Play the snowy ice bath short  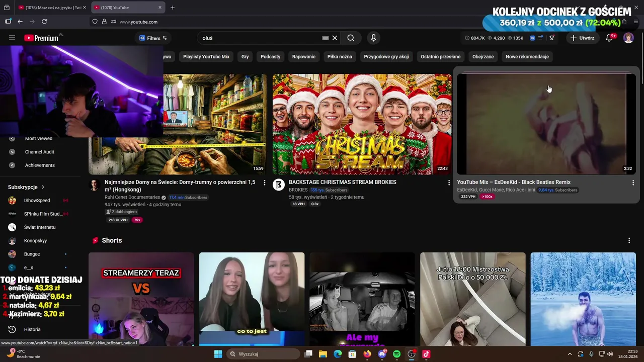pos(583,299)
